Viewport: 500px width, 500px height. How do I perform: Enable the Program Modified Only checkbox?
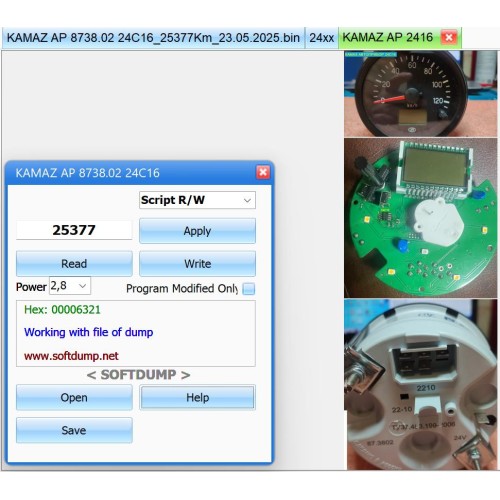(x=249, y=289)
